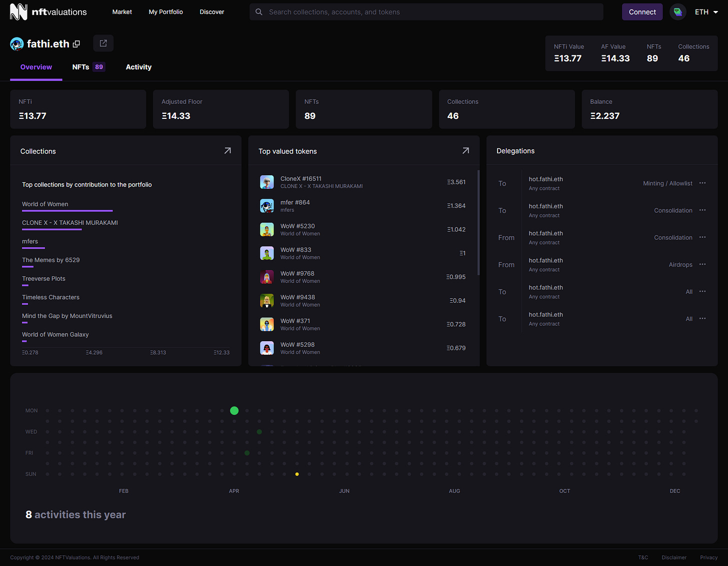Click the Collections 46 summary card
Viewport: 728px width, 566px height.
coord(506,109)
